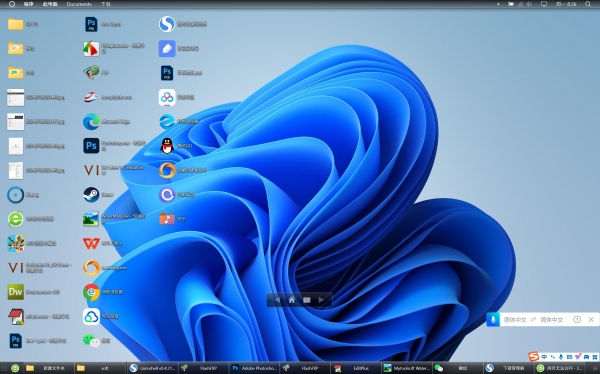Click the home button on the floating navigator
The width and height of the screenshot is (600, 374).
292,300
